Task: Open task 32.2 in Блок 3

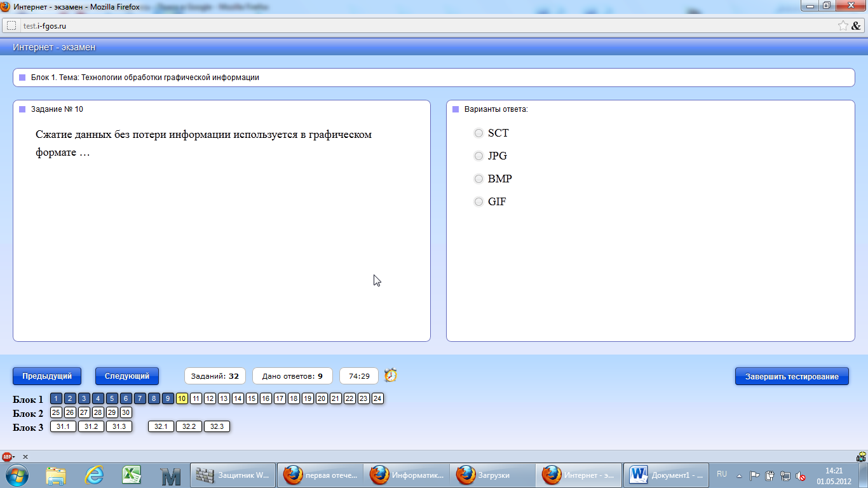Action: pyautogui.click(x=189, y=427)
